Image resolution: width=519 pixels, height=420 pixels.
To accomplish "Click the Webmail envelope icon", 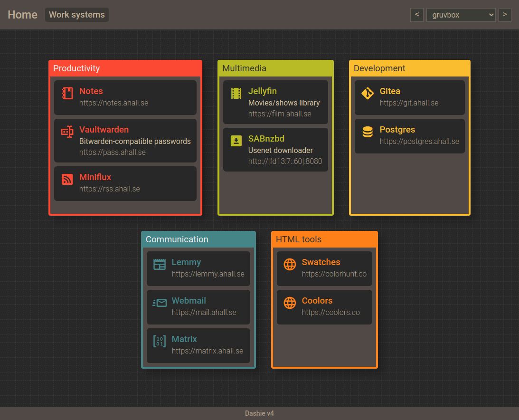I will 160,303.
